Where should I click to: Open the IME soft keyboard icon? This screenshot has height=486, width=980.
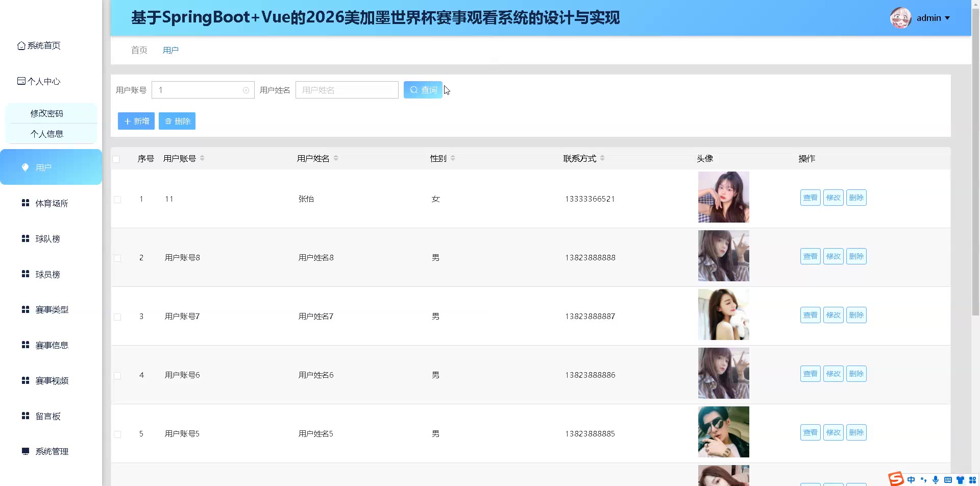point(948,480)
